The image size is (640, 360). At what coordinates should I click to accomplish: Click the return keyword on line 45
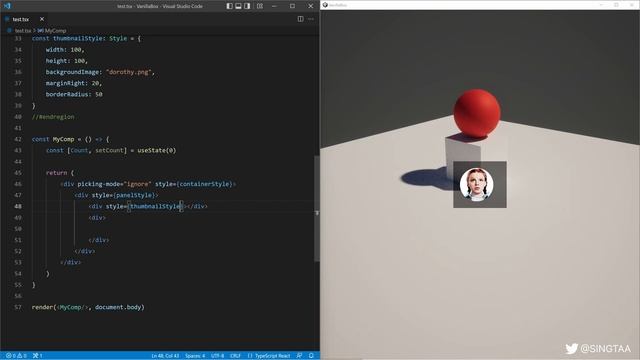click(56, 173)
